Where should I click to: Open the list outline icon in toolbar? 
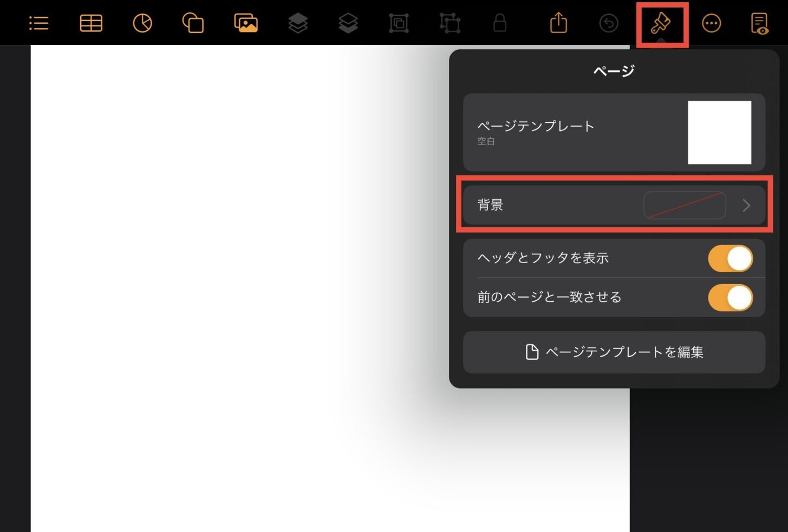(38, 23)
